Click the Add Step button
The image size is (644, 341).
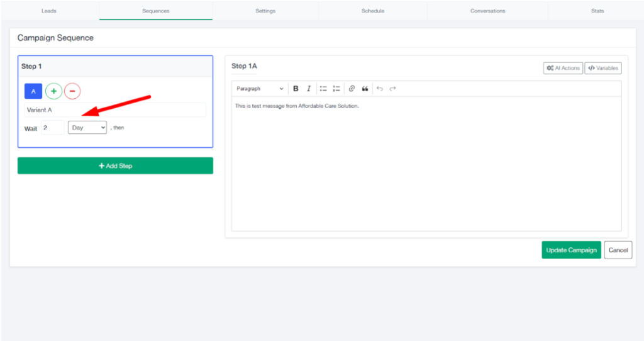tap(115, 166)
